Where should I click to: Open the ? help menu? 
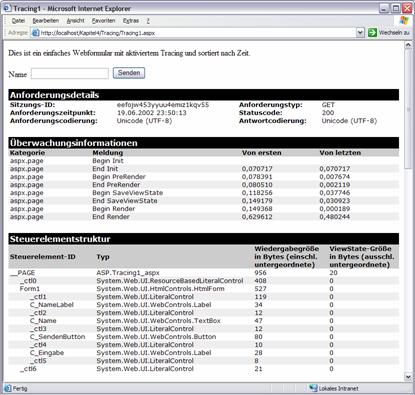coord(148,21)
